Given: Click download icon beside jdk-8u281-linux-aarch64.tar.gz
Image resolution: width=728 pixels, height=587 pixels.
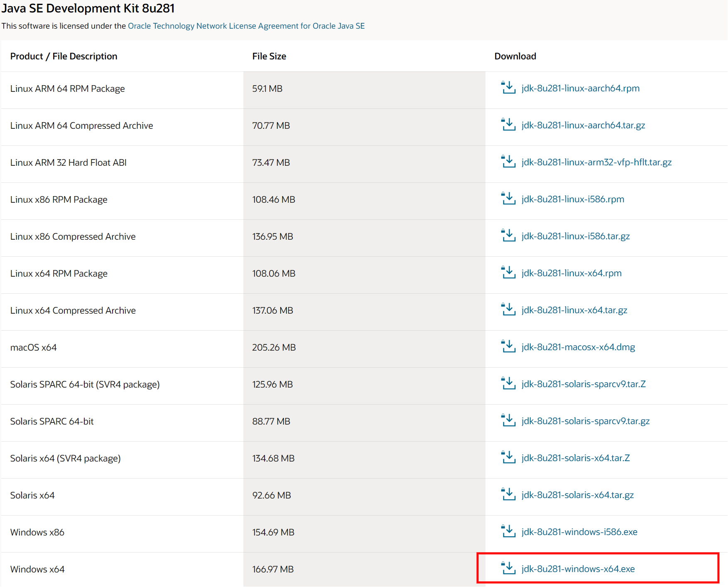Looking at the screenshot, I should (508, 125).
